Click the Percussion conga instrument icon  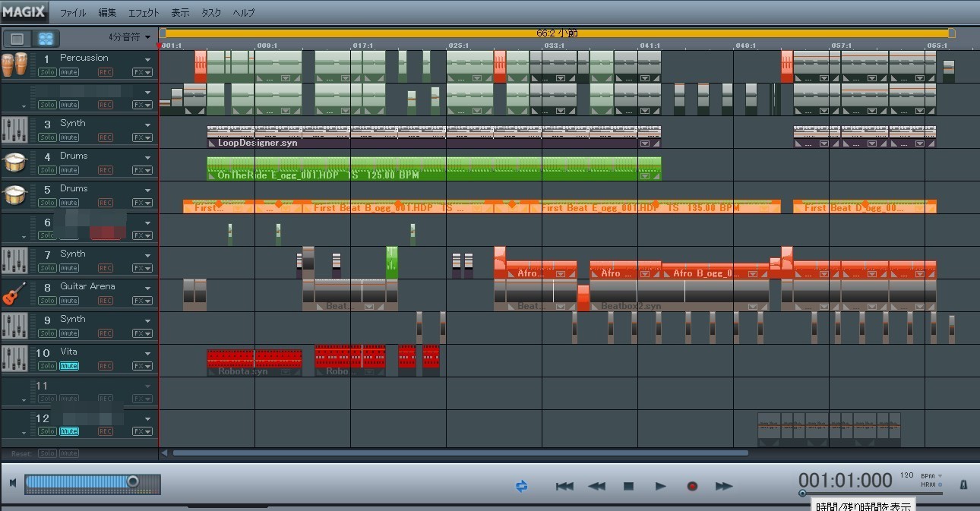13,65
